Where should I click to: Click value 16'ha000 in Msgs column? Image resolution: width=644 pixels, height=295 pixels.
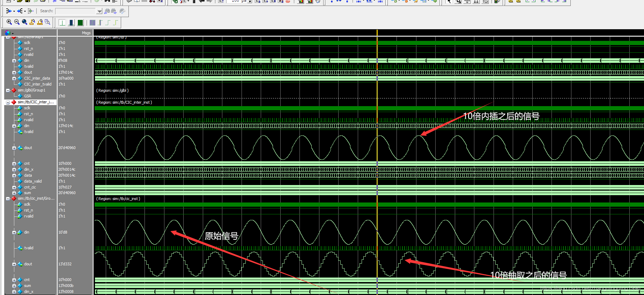[66, 78]
